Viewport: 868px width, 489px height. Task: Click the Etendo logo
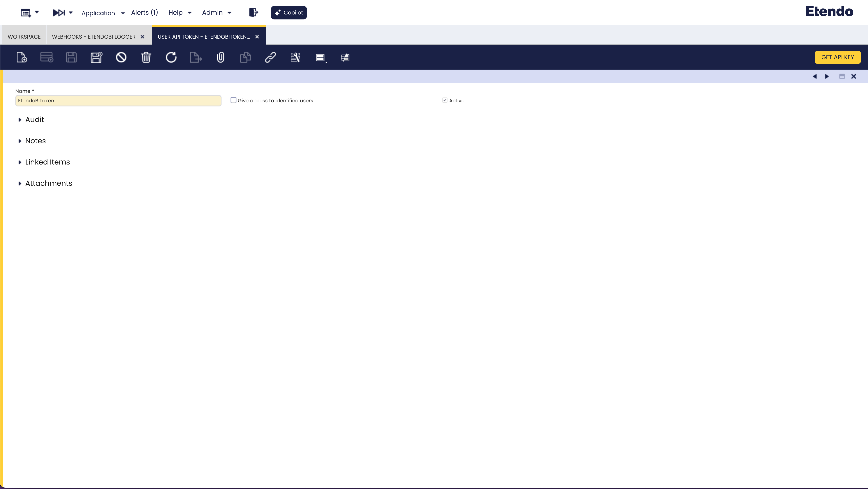click(x=829, y=11)
